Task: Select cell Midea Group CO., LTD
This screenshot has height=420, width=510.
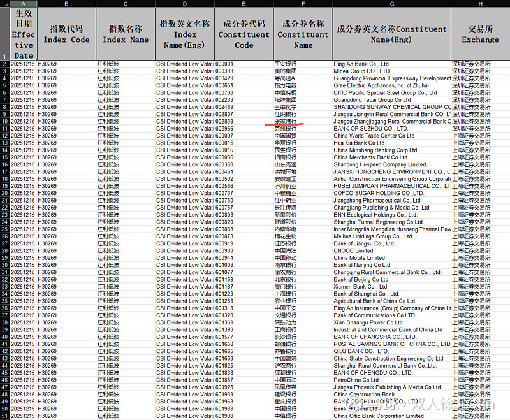Action: click(x=391, y=71)
